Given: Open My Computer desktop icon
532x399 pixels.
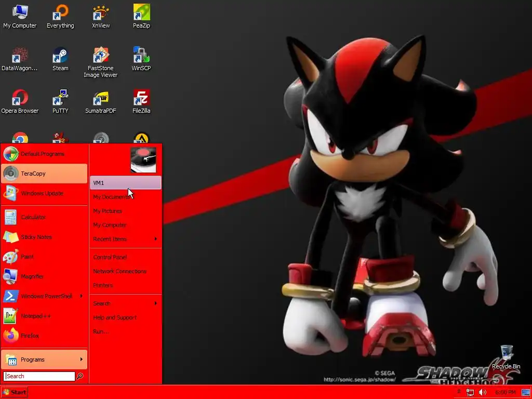Looking at the screenshot, I should tap(20, 16).
